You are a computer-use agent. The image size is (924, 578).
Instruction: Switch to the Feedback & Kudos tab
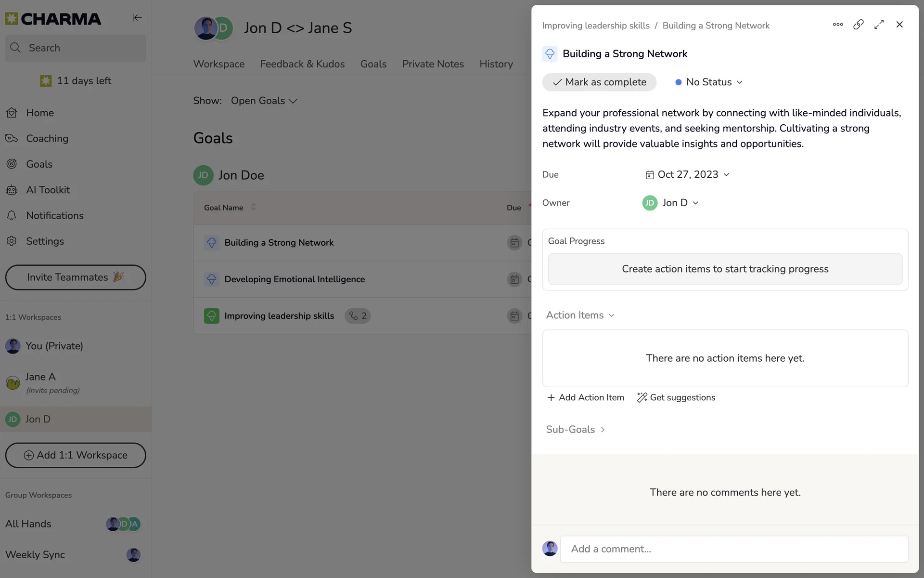(302, 64)
